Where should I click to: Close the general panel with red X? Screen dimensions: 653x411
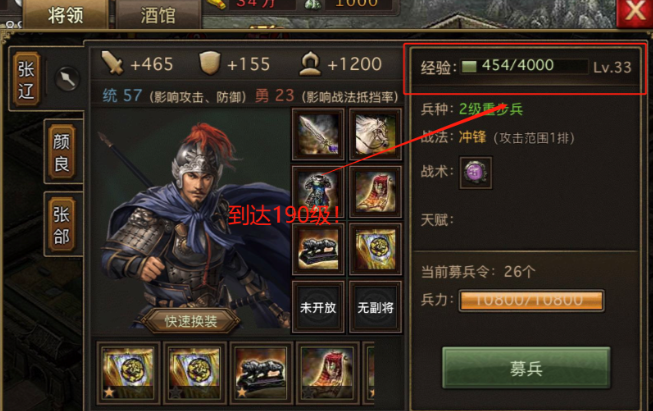pyautogui.click(x=635, y=12)
